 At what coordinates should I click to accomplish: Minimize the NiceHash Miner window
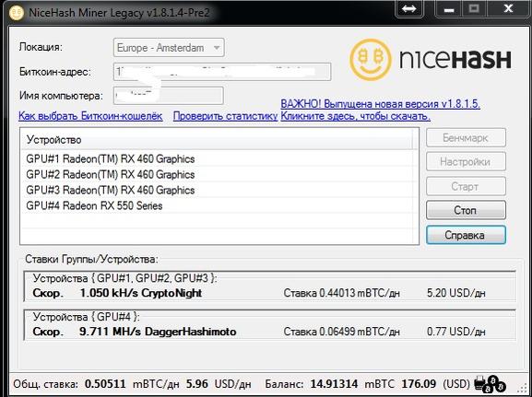point(448,9)
